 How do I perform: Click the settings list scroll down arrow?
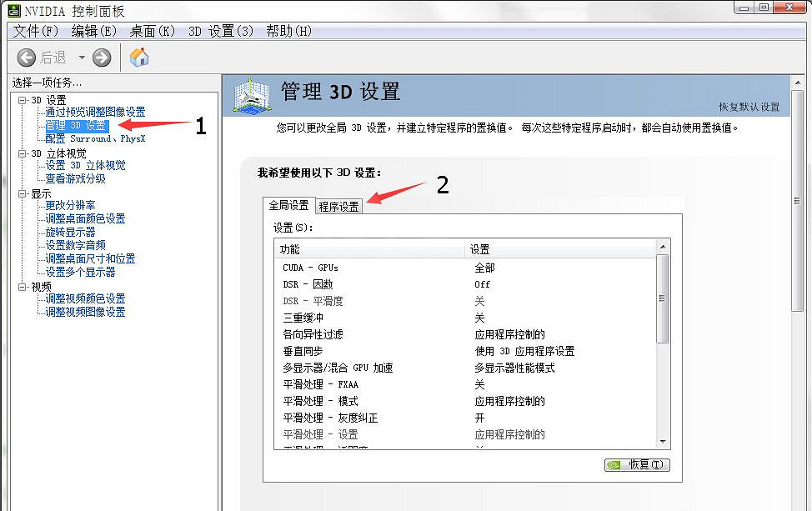click(x=663, y=441)
